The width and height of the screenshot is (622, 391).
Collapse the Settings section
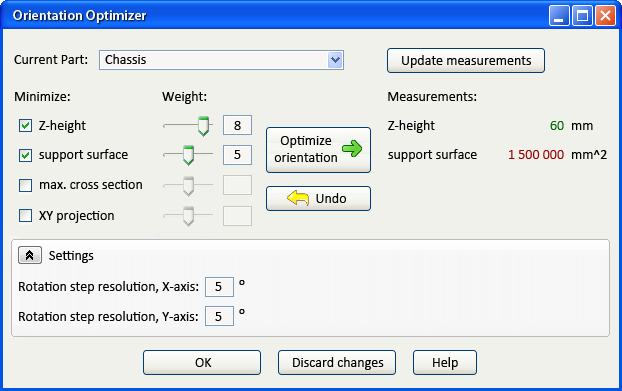pyautogui.click(x=30, y=255)
